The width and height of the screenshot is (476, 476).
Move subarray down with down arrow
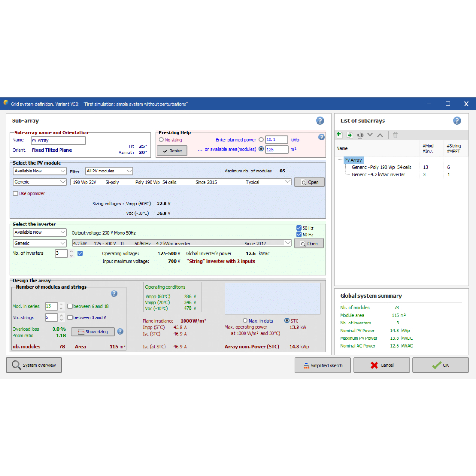370,135
